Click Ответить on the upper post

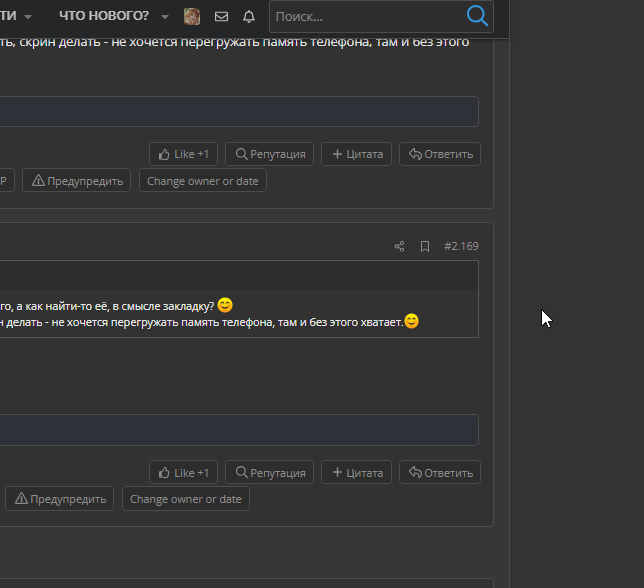[440, 154]
